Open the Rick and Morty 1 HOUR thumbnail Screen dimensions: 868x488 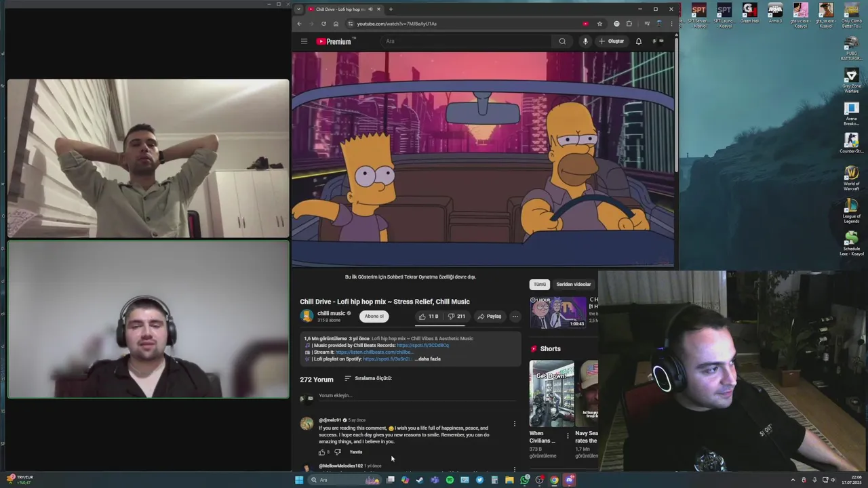[558, 312]
